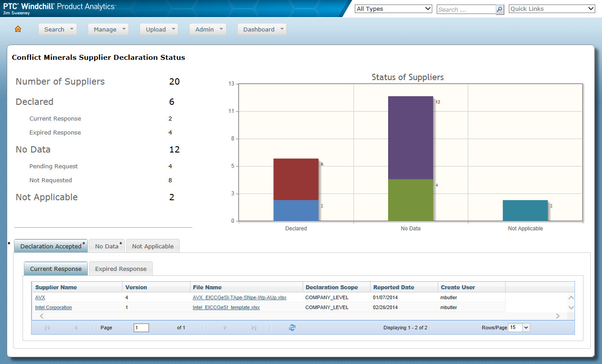The width and height of the screenshot is (602, 364).
Task: Jump to last page using pagination icon
Action: [x=253, y=328]
